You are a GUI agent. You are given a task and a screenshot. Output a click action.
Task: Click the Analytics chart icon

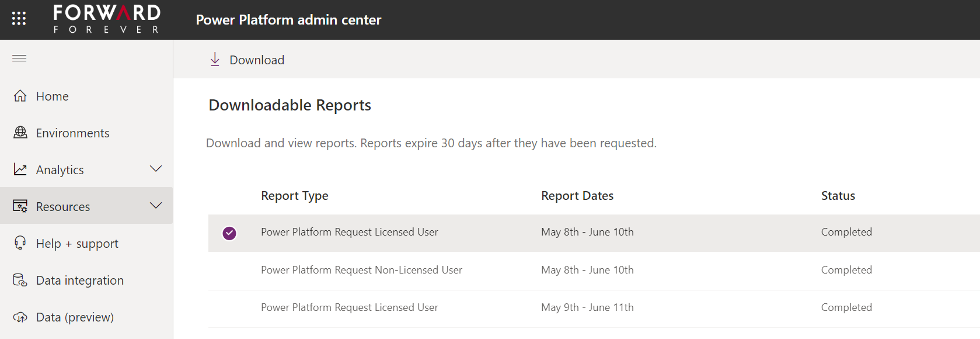click(20, 169)
